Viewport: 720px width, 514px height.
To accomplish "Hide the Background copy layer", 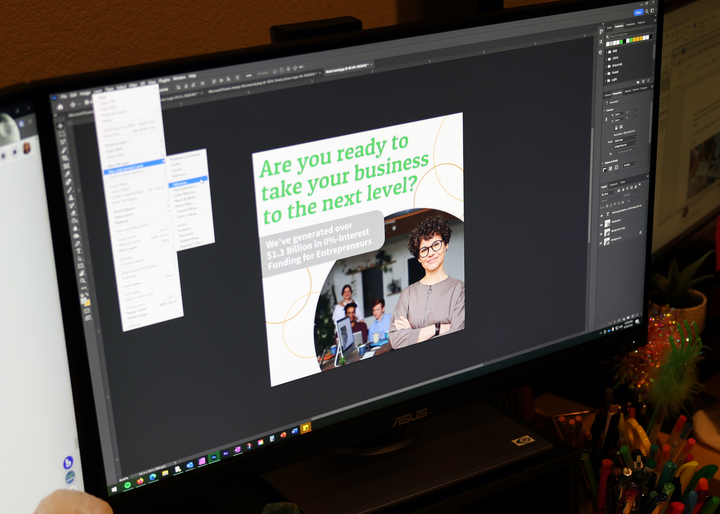I will [x=601, y=234].
